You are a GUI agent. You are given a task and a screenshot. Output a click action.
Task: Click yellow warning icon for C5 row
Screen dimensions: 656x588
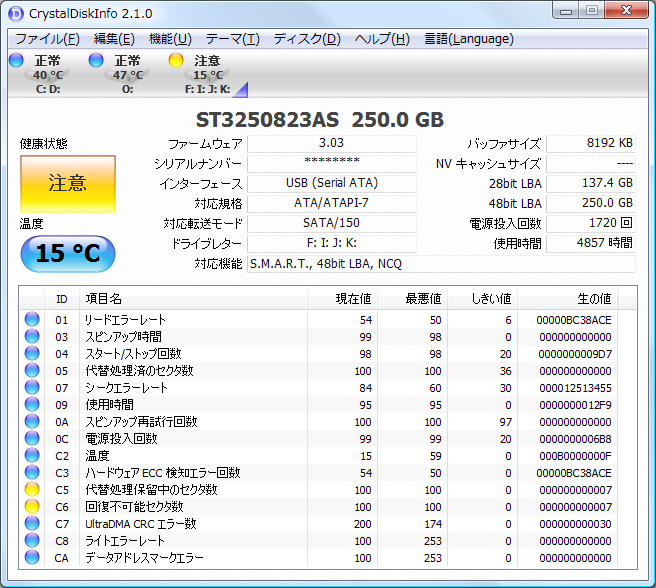[32, 490]
